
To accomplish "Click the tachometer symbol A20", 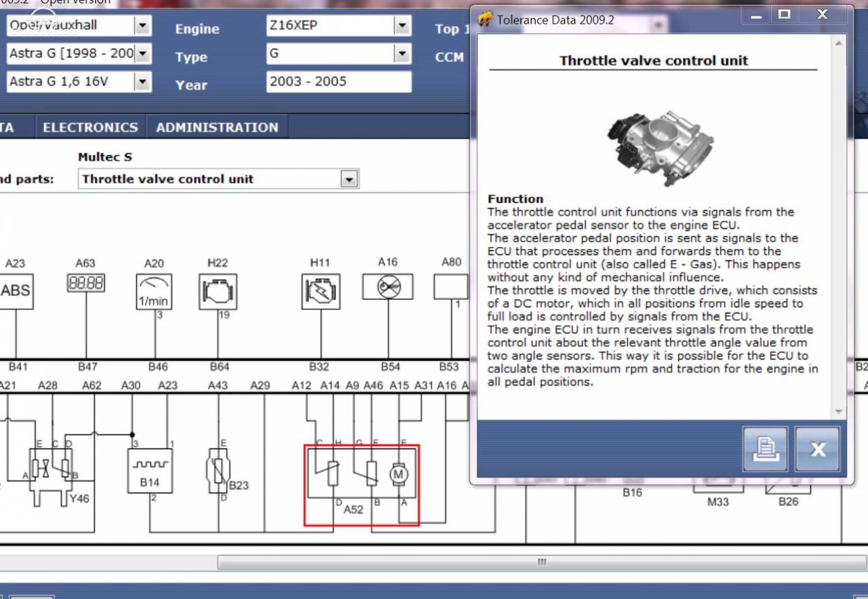I will [154, 292].
